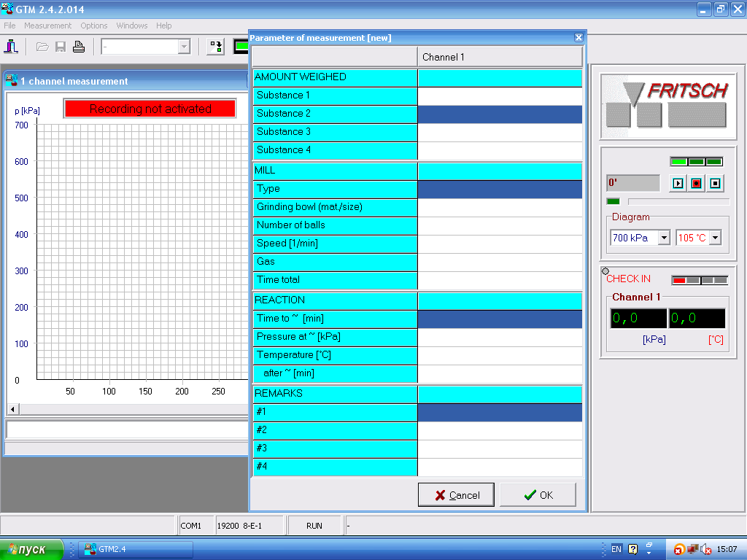Click the open folder toolbar icon
The image size is (747, 560).
pos(42,47)
